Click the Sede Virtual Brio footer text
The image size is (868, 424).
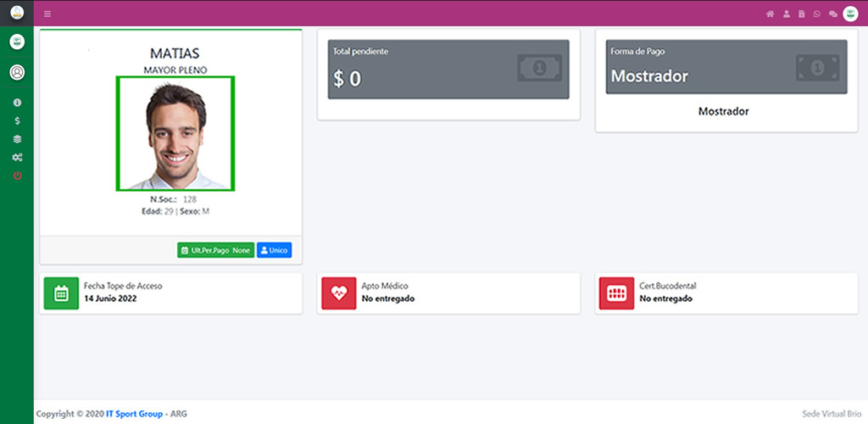(832, 414)
